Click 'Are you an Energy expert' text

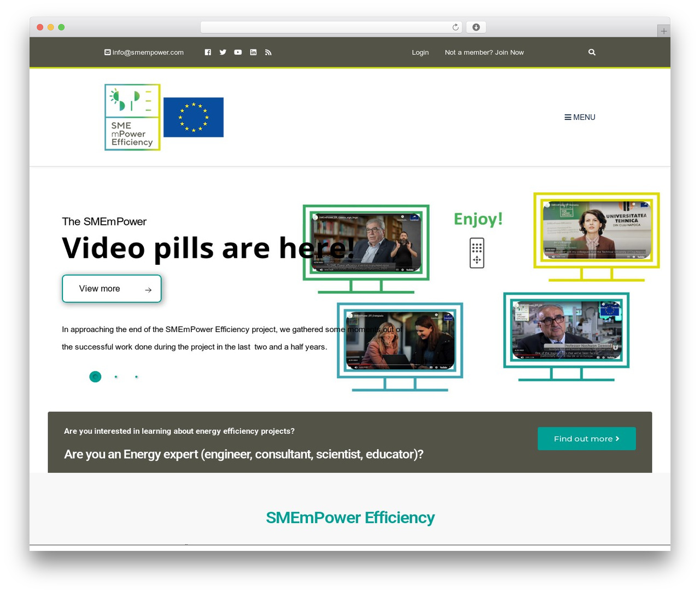pyautogui.click(x=244, y=454)
